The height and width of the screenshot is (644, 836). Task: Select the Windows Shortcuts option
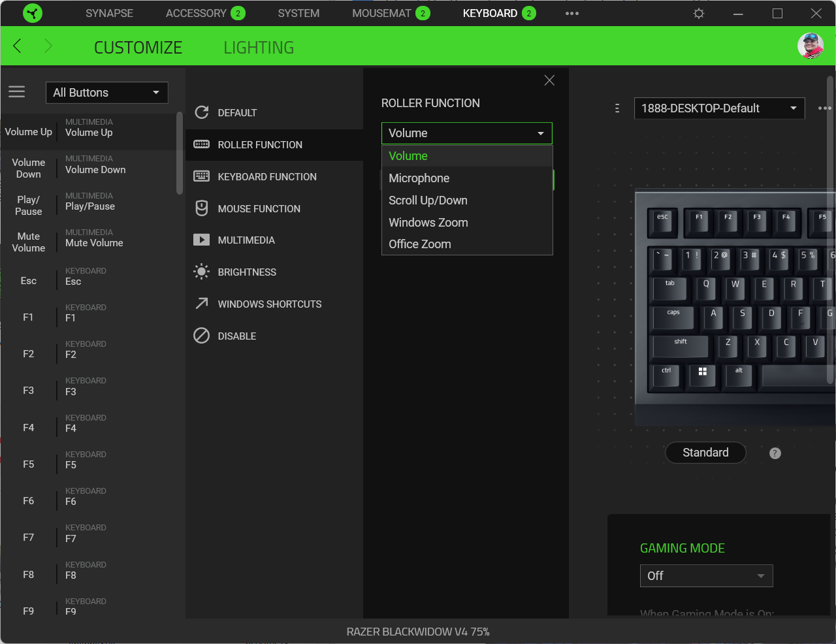coord(274,304)
